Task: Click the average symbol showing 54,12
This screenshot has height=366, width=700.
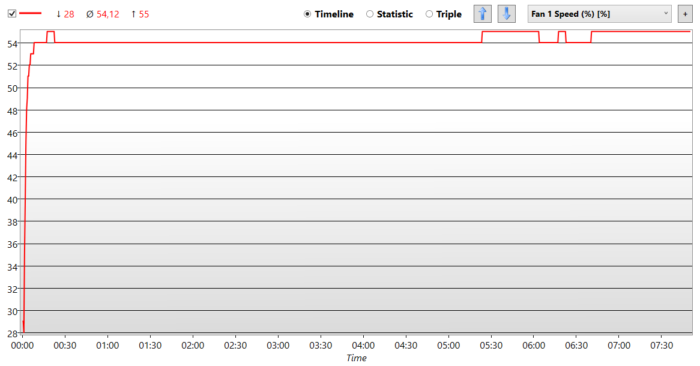Action: coord(103,14)
